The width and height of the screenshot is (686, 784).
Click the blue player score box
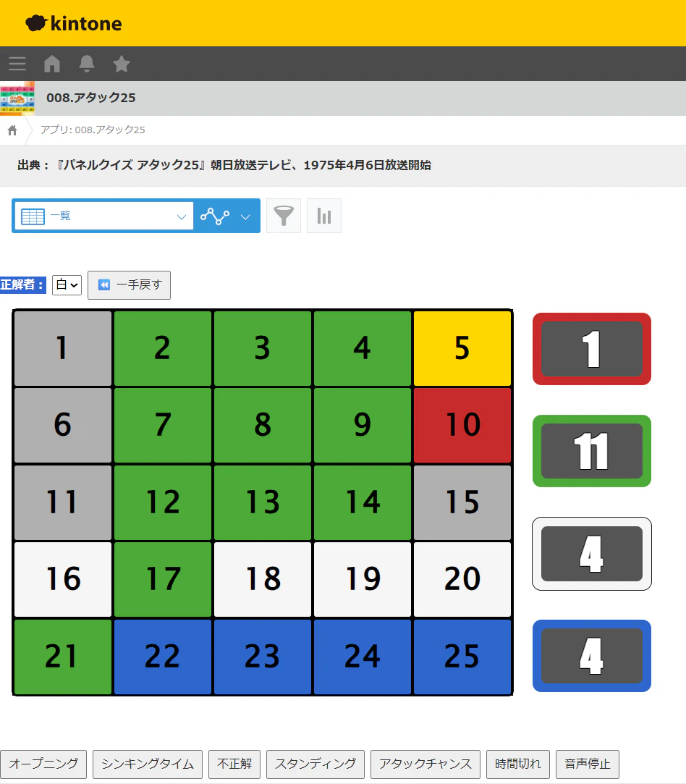(592, 656)
